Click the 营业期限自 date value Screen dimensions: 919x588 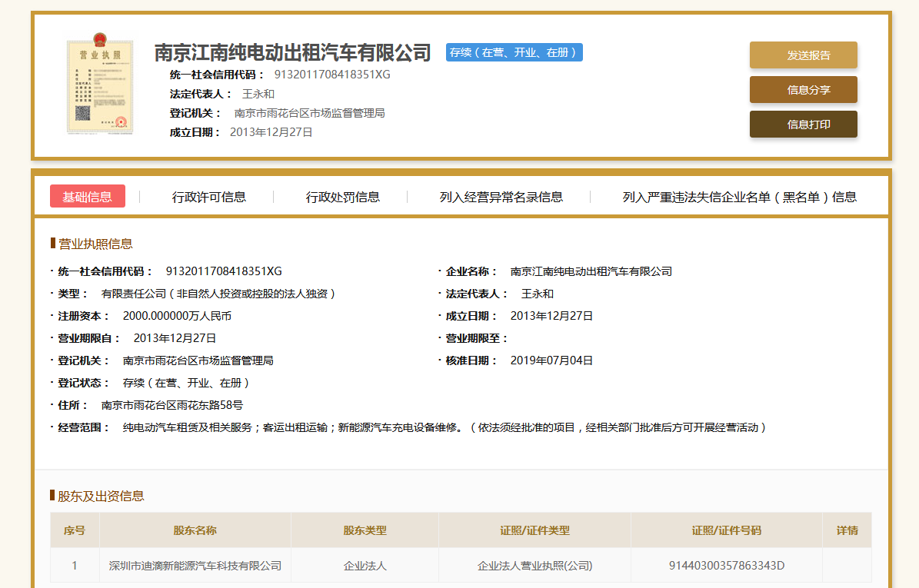pos(175,338)
